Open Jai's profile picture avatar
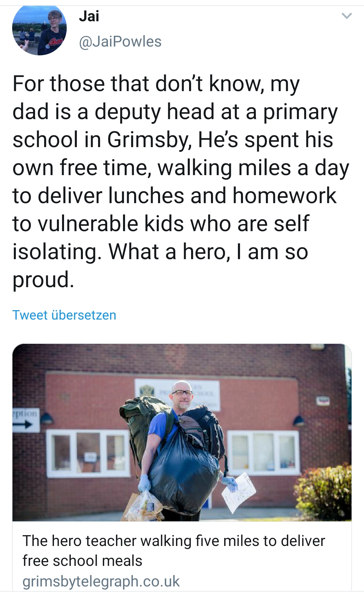The image size is (364, 604). click(39, 30)
